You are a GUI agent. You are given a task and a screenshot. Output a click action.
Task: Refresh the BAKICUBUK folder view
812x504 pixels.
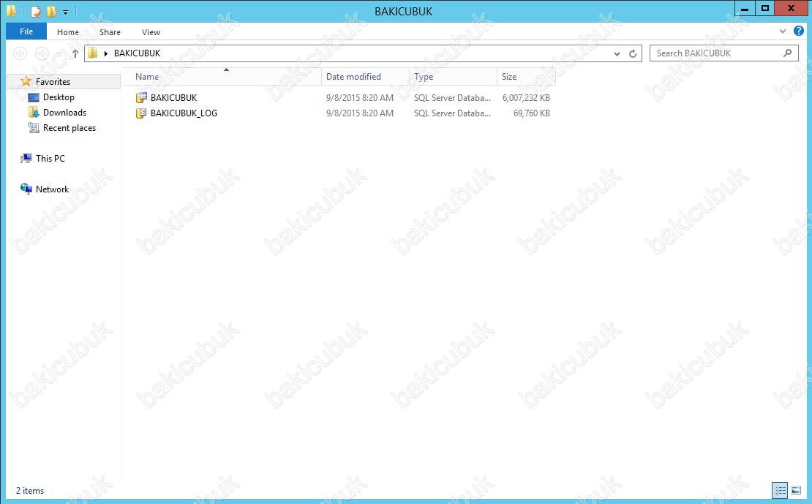pos(633,53)
